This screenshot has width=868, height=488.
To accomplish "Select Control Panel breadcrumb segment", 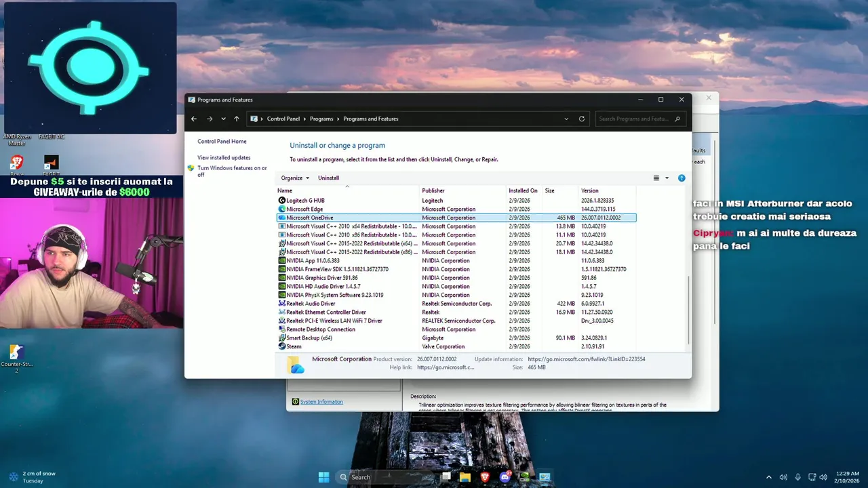I will [283, 119].
